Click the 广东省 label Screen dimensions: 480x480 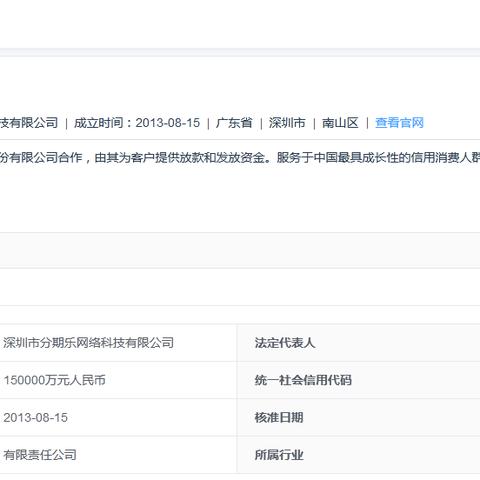[x=234, y=123]
